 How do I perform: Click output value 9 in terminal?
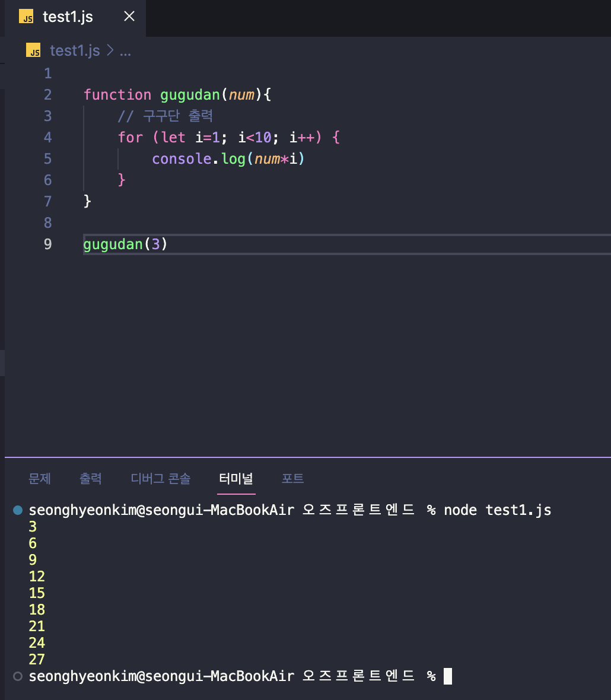33,560
